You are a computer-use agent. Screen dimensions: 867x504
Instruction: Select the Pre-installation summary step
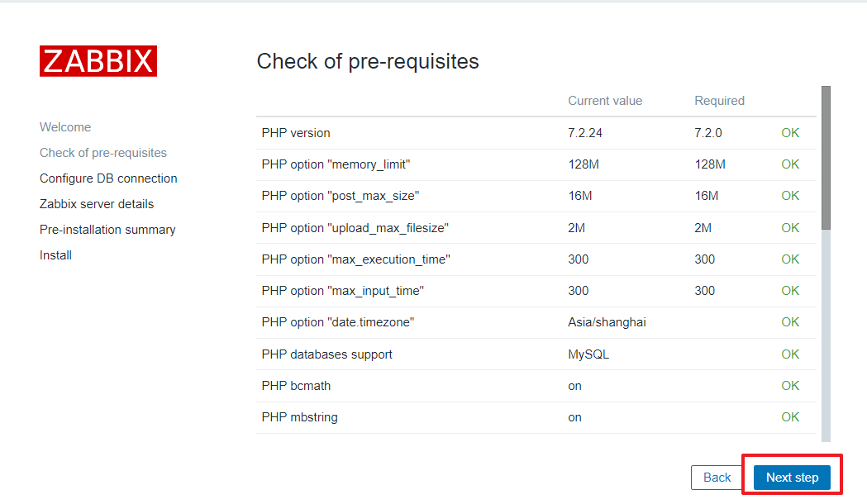pos(107,230)
